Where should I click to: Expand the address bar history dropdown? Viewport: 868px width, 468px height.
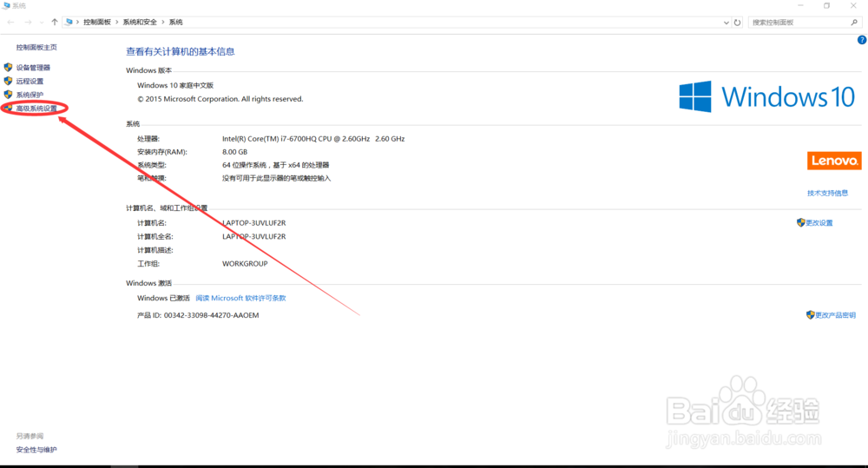pyautogui.click(x=727, y=23)
